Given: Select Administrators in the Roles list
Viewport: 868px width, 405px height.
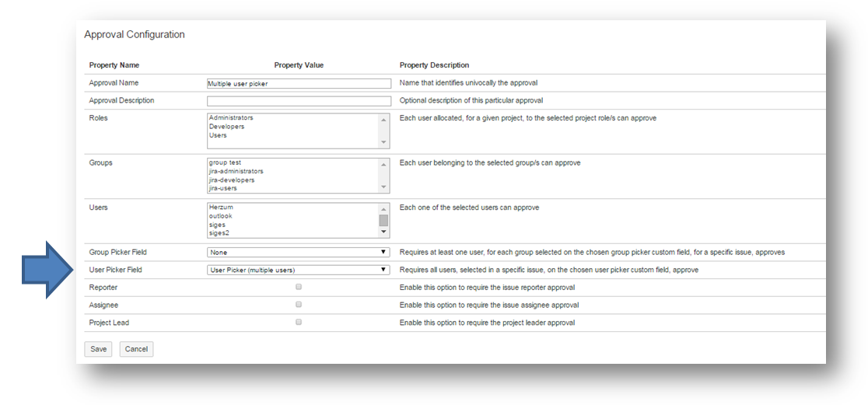Looking at the screenshot, I should click(231, 118).
